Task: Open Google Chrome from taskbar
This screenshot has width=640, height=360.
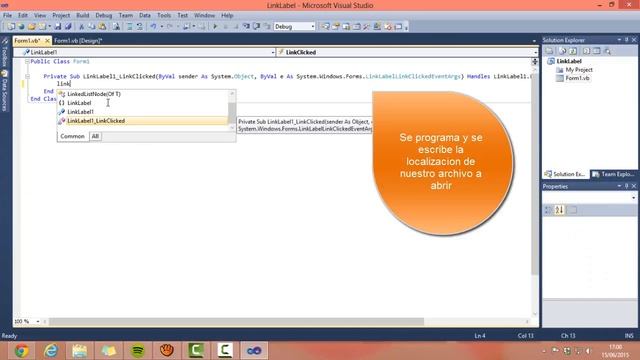Action: (x=22, y=351)
